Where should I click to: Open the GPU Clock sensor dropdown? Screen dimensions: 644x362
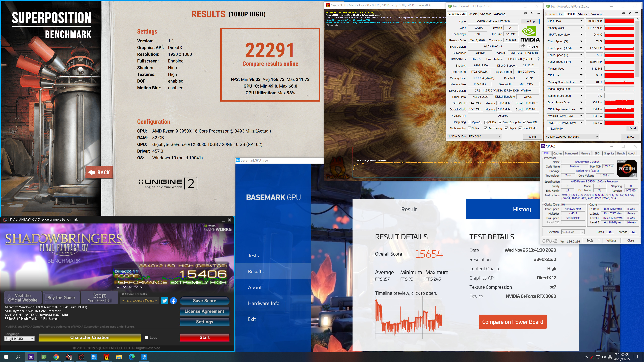(581, 21)
